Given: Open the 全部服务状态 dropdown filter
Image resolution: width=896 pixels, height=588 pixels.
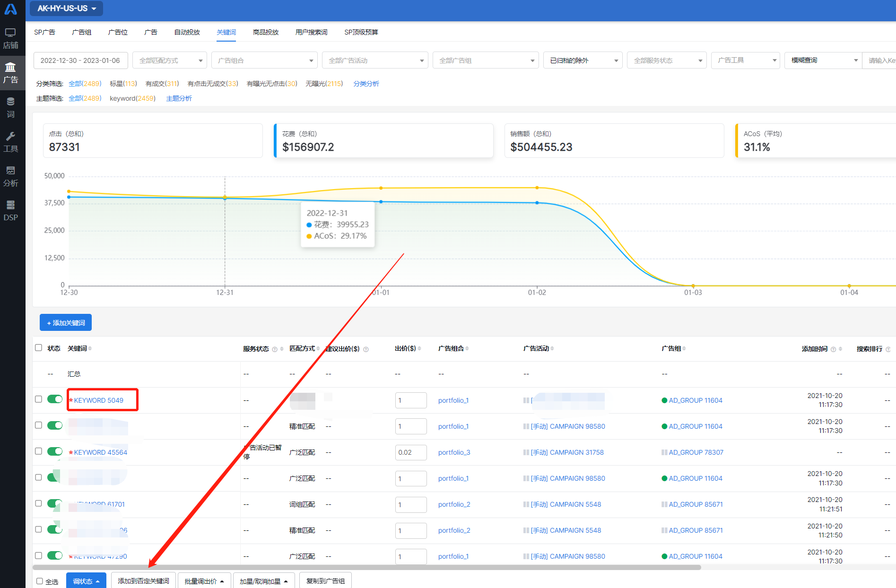Looking at the screenshot, I should (x=667, y=61).
